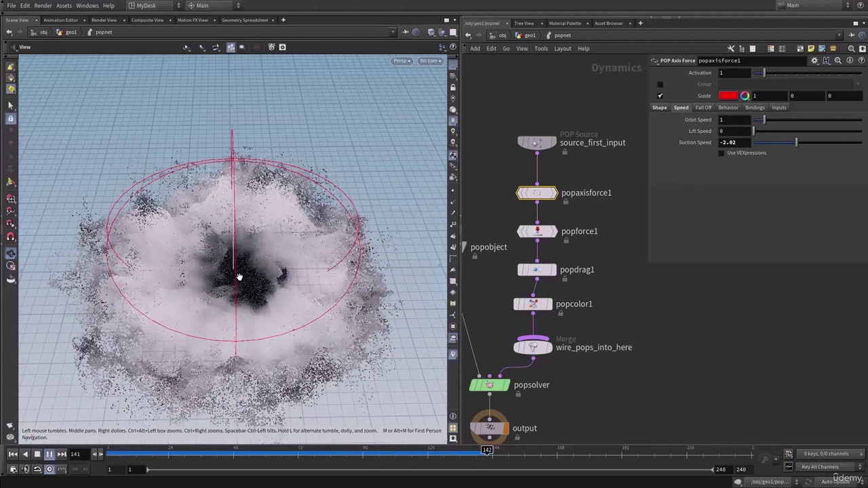The height and width of the screenshot is (488, 868).
Task: Jump to the first frame
Action: click(x=12, y=454)
